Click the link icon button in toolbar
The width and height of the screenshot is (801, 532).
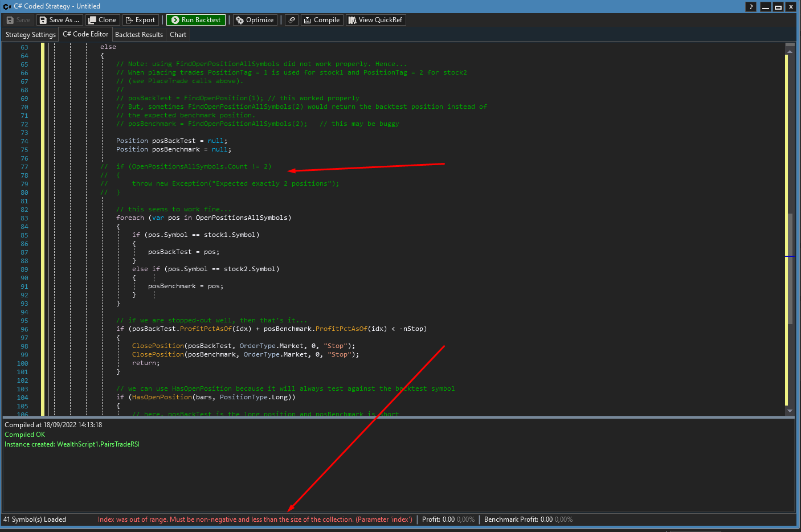tap(292, 20)
